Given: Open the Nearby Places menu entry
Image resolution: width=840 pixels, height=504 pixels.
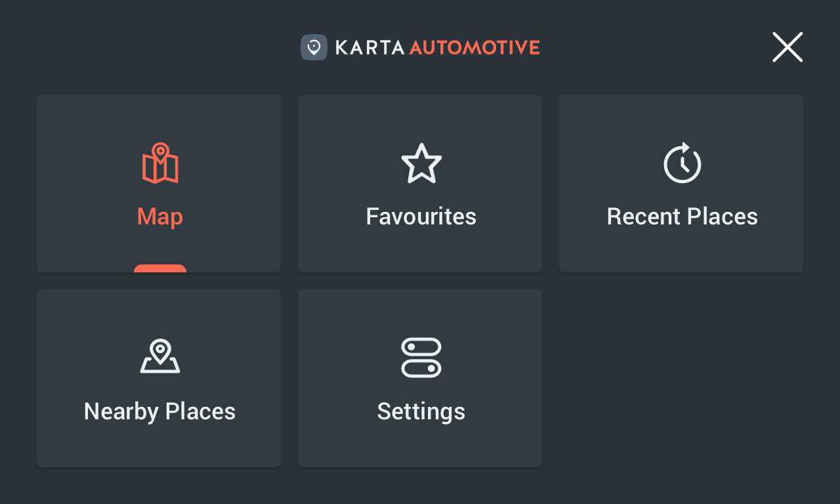Looking at the screenshot, I should [x=158, y=378].
